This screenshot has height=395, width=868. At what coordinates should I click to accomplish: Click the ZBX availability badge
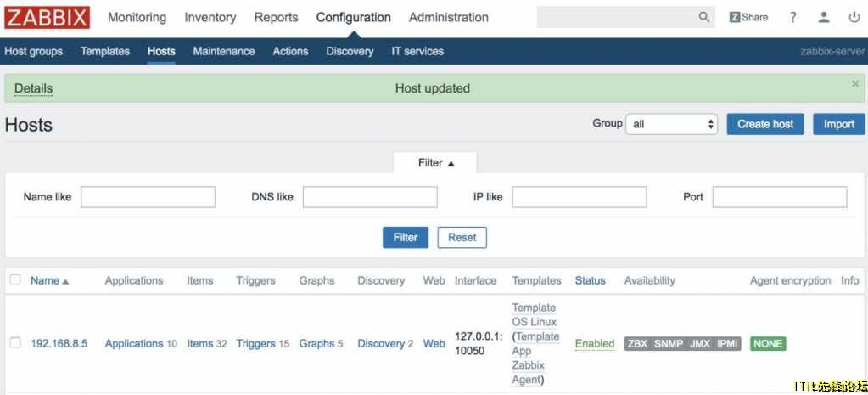click(637, 343)
